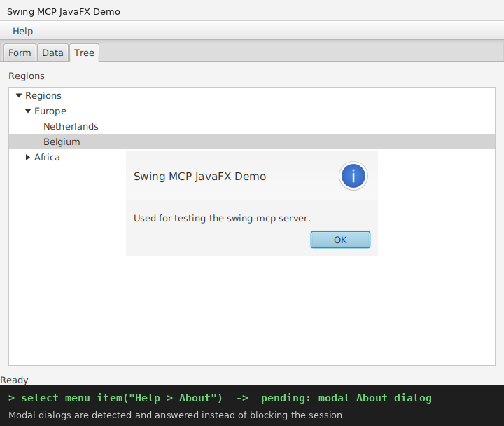Expand the Africa node arrow
Screen dimensions: 504x426
tap(28, 158)
